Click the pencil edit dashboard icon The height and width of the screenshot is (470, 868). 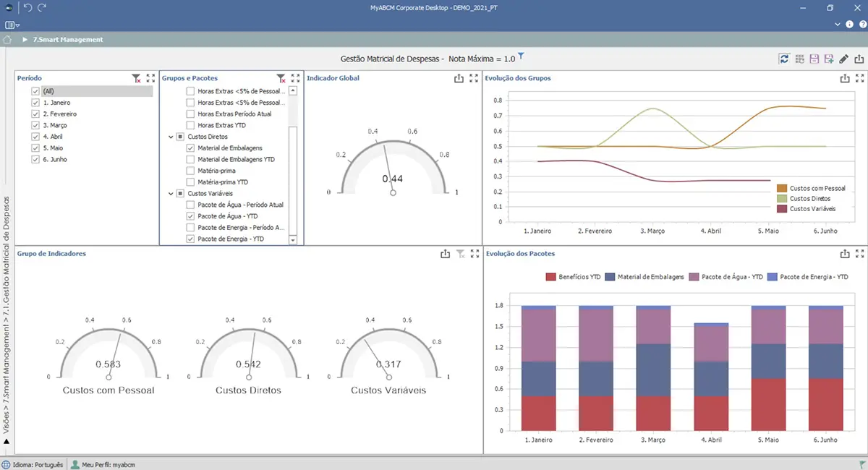coord(843,59)
